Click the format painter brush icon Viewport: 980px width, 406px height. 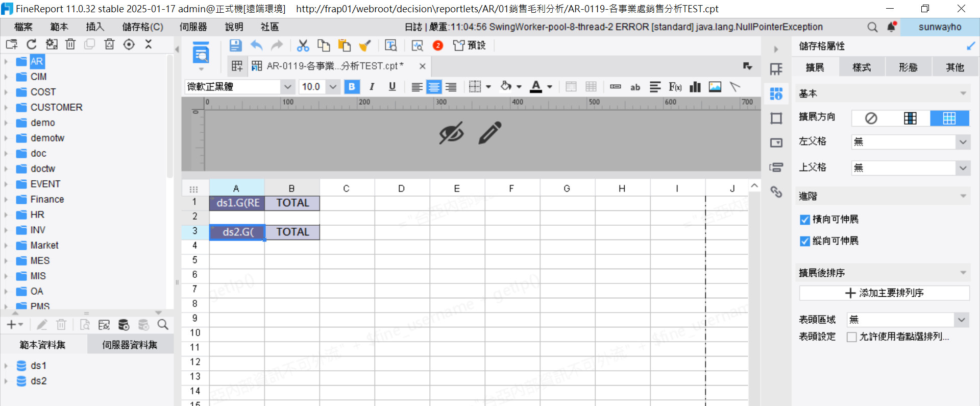pos(365,45)
